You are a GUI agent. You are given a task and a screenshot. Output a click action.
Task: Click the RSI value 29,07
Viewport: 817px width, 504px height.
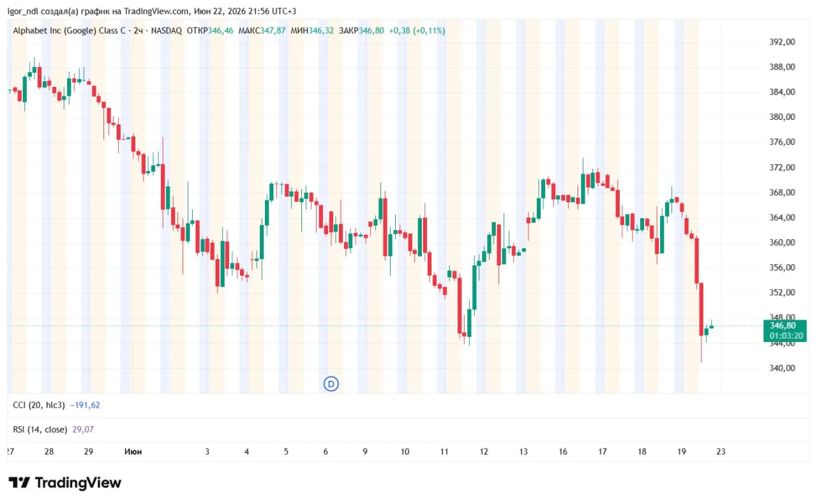tap(83, 429)
